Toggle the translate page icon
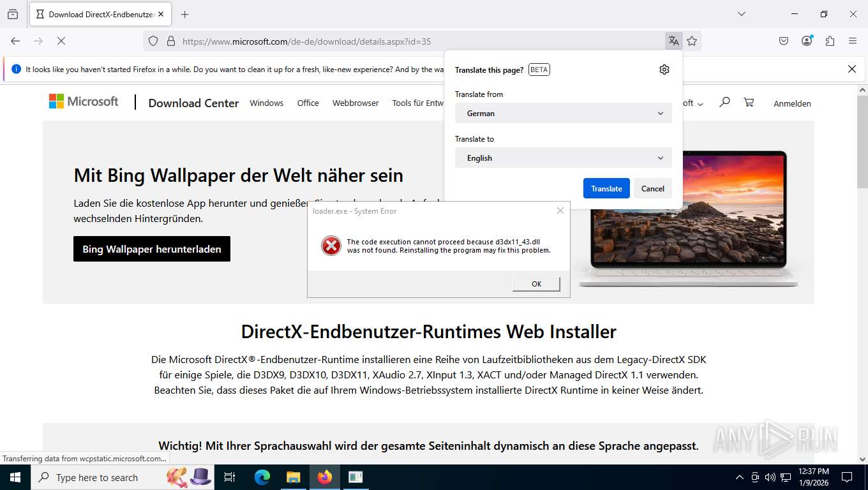This screenshot has width=868, height=490. click(673, 41)
